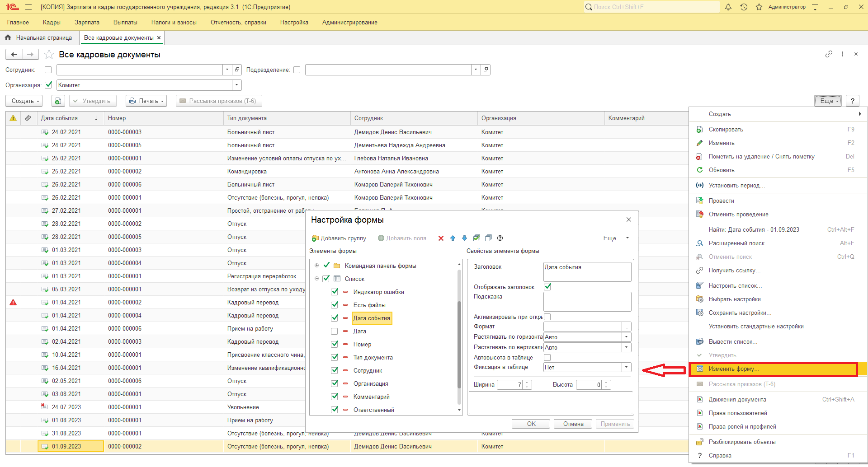Open Растягивать по горизонтали dropdown
The width and height of the screenshot is (868, 467).
[627, 337]
